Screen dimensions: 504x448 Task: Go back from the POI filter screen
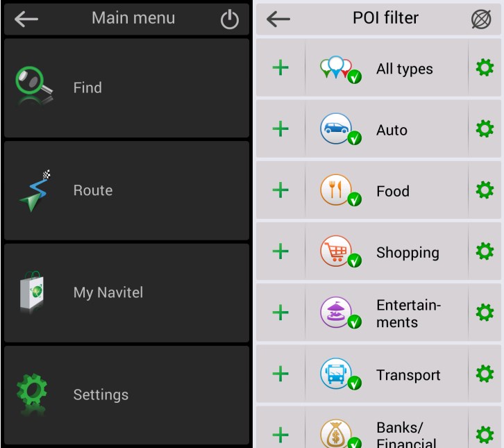(278, 19)
